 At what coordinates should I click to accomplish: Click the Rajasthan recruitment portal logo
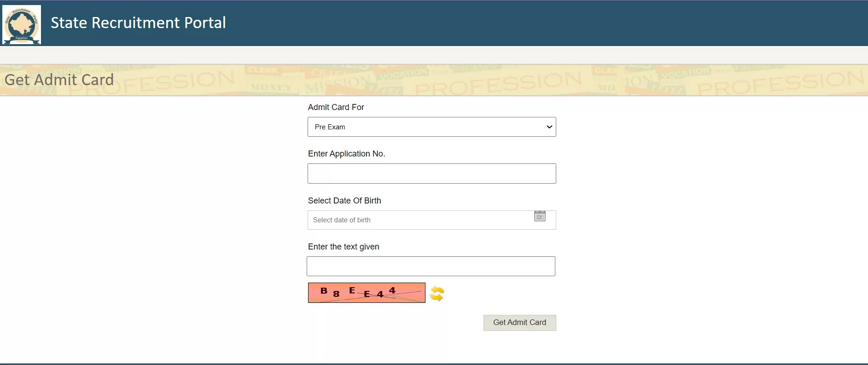[22, 24]
